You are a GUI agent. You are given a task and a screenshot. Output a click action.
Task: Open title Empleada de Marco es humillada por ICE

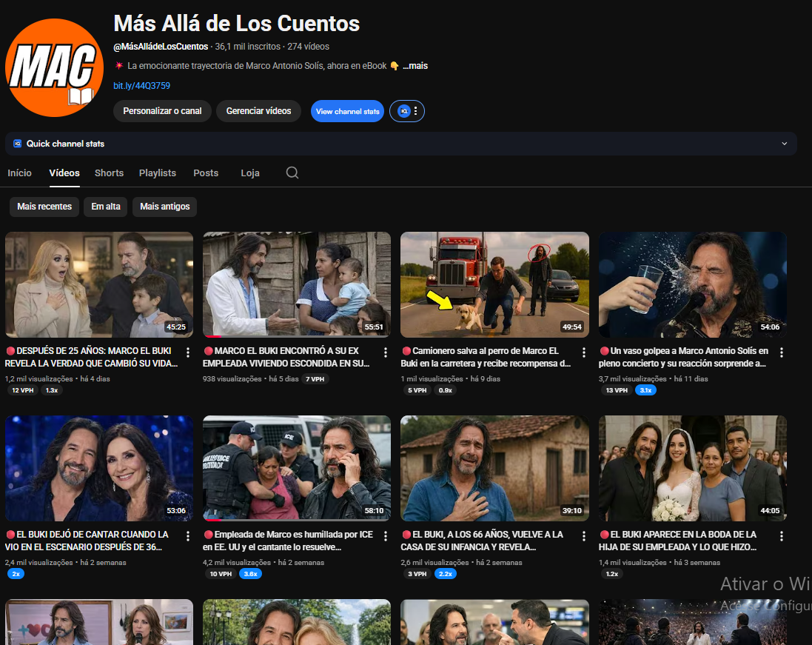(x=288, y=541)
